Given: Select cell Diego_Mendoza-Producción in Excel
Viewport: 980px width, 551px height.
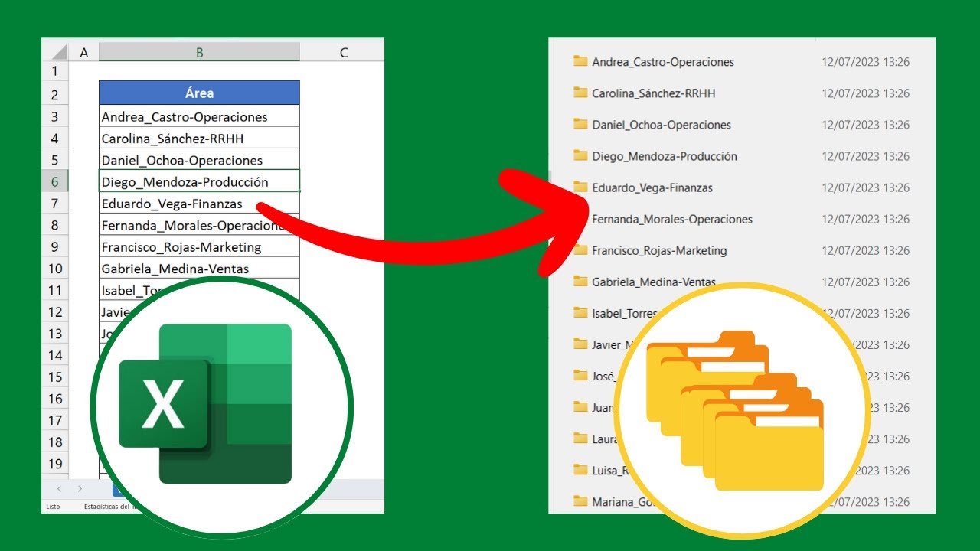Looking at the screenshot, I should pyautogui.click(x=199, y=181).
